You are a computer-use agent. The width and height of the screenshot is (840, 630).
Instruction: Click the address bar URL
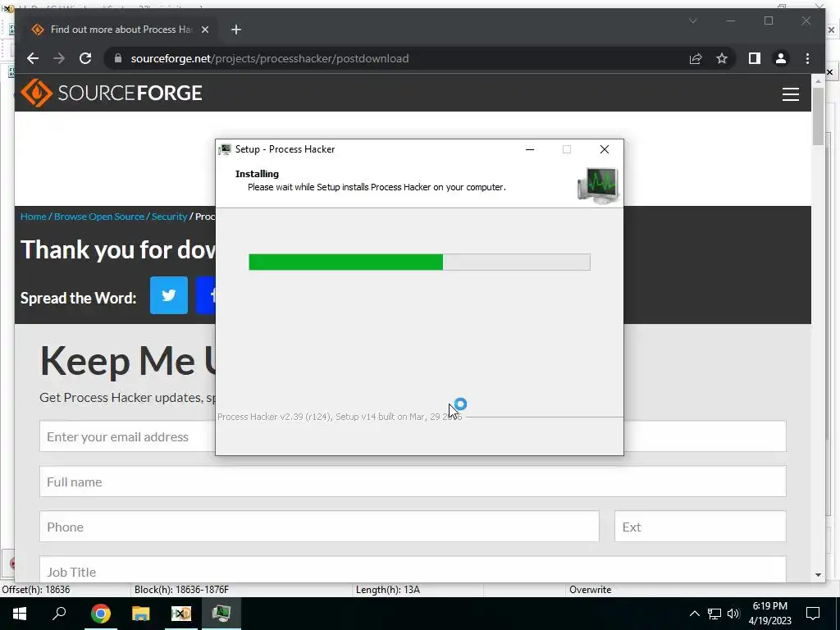pyautogui.click(x=269, y=58)
